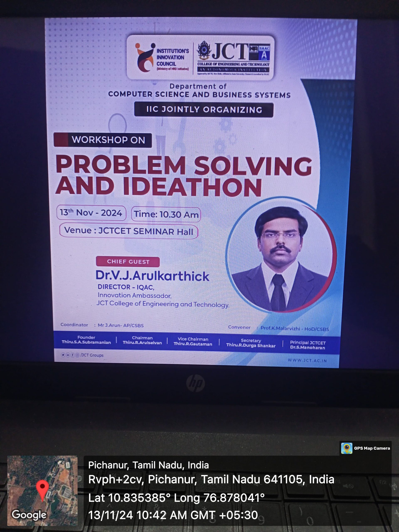Click the GPS Map Camera app icon
Screen dimensions: 399x532
[x=347, y=448]
